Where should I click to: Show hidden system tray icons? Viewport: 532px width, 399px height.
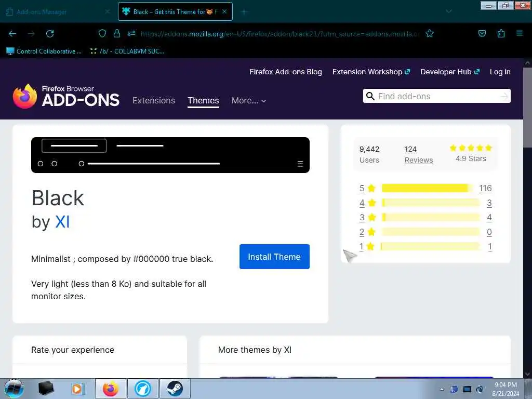tap(442, 389)
